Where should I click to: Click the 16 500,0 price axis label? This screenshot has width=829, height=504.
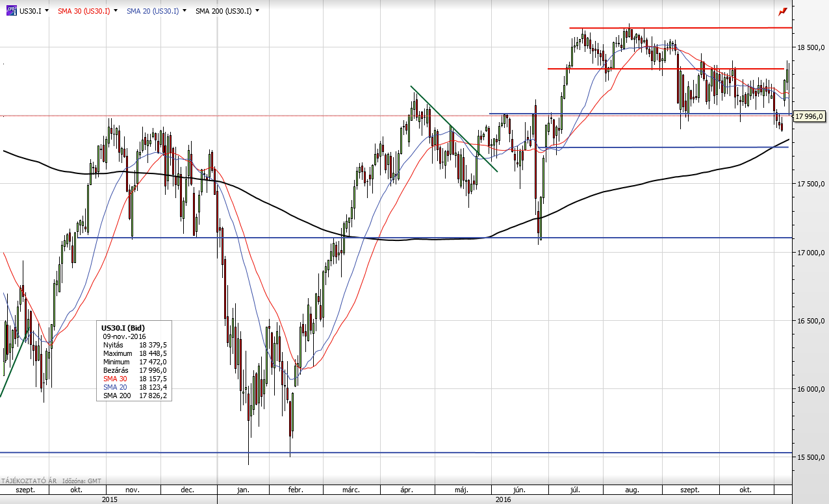[810, 321]
